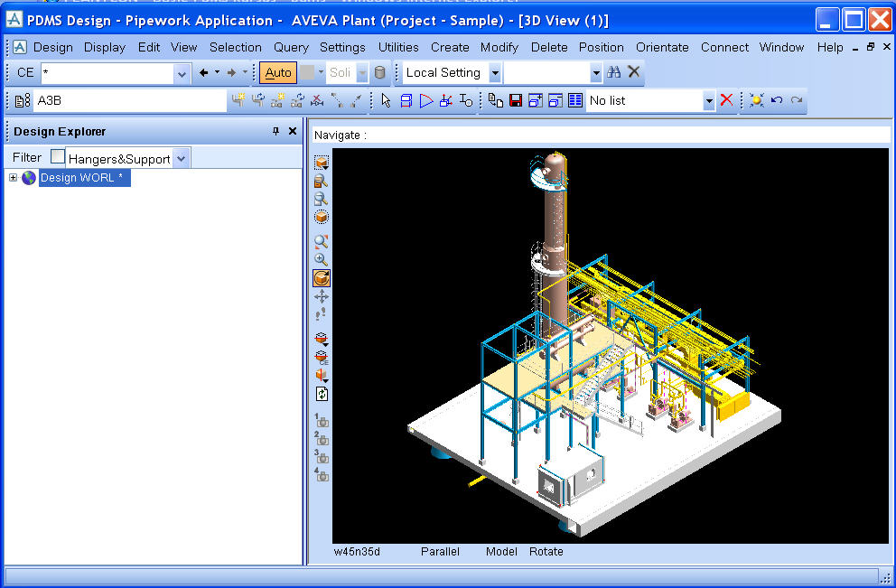Viewport: 896px width, 588px height.
Task: Expand the Design WORL * tree node
Action: point(14,178)
